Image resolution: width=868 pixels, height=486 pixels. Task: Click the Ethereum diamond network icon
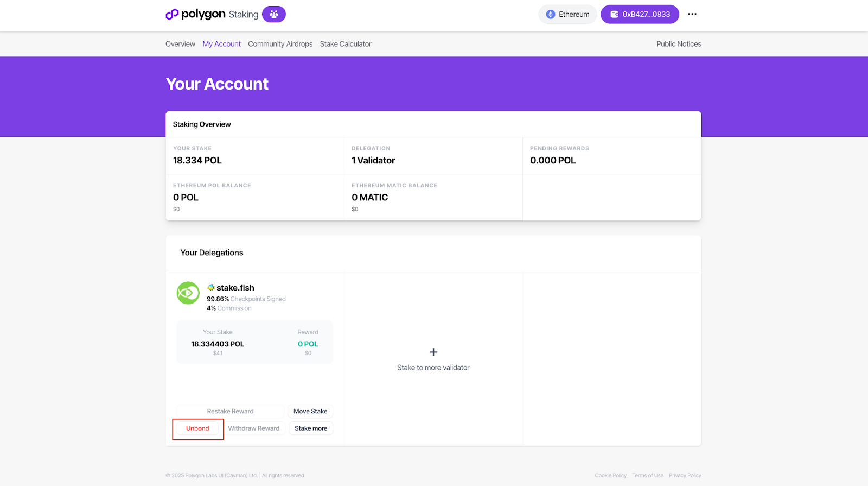point(551,15)
